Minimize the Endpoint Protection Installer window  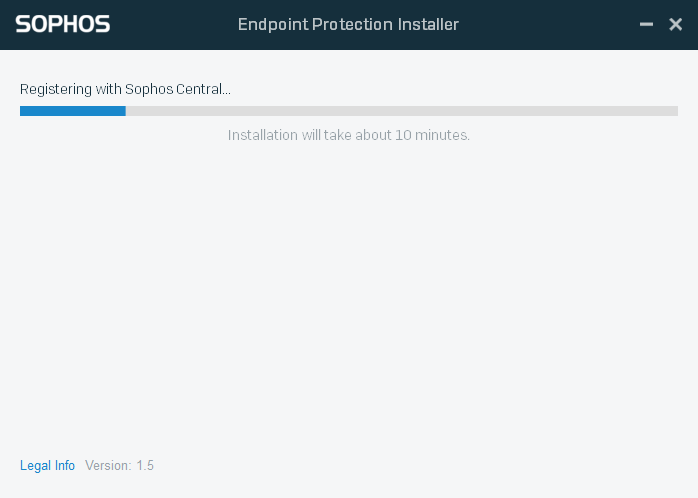(646, 24)
